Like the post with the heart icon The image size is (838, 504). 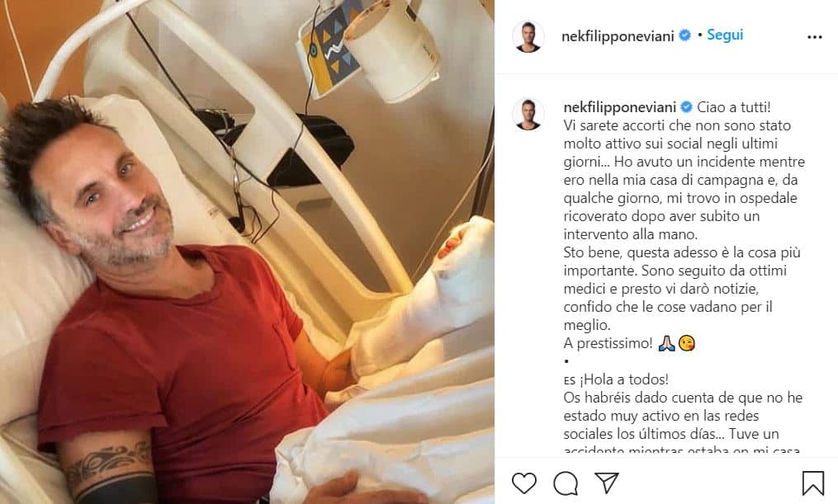523,483
